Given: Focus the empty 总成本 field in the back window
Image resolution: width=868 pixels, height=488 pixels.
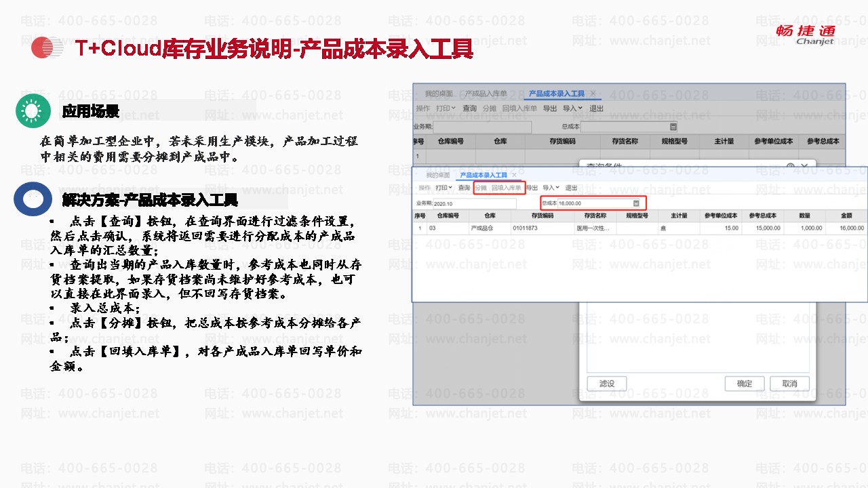Looking at the screenshot, I should click(x=629, y=127).
